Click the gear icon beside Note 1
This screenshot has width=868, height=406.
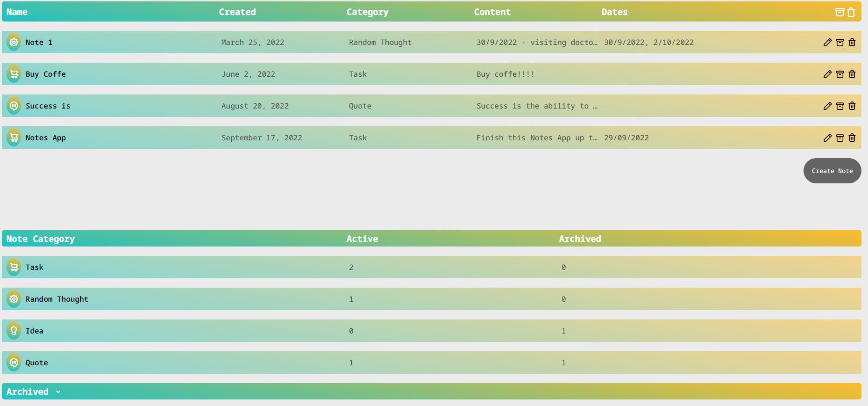coord(14,42)
